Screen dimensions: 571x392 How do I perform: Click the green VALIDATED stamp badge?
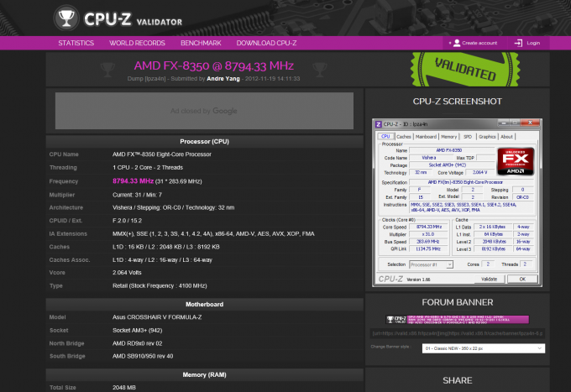tap(465, 69)
